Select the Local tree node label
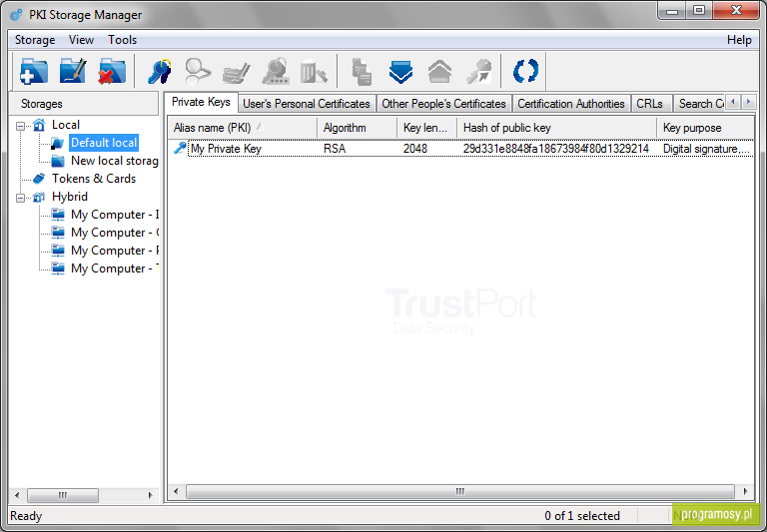The height and width of the screenshot is (532, 767). point(66,125)
